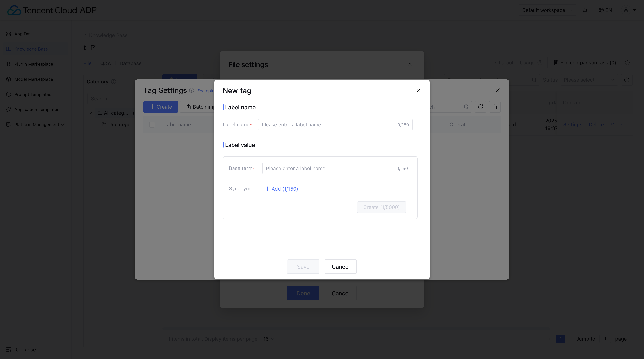
Task: Edit knowledge base name pencil icon
Action: click(x=94, y=47)
